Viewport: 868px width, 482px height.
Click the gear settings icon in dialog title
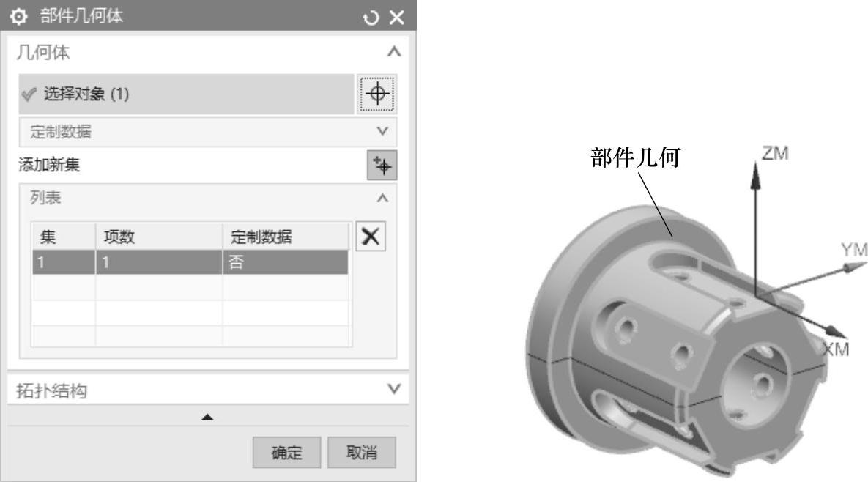pyautogui.click(x=18, y=17)
